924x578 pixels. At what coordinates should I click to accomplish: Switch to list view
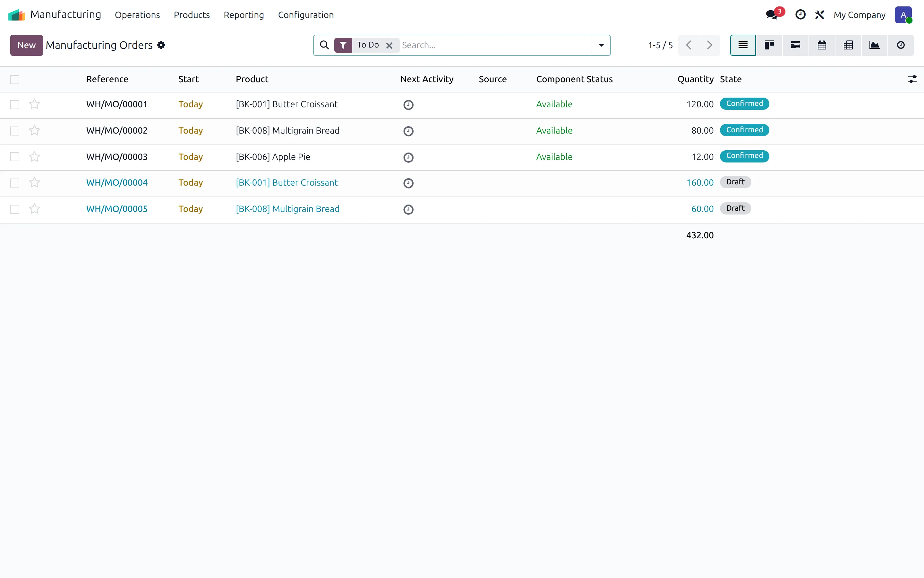coord(743,45)
